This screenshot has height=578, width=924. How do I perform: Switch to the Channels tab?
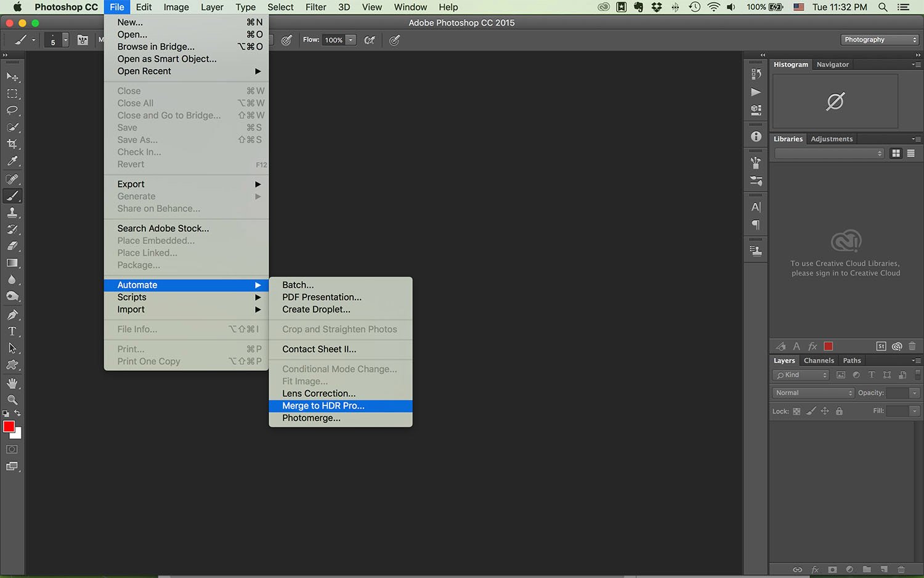tap(819, 360)
